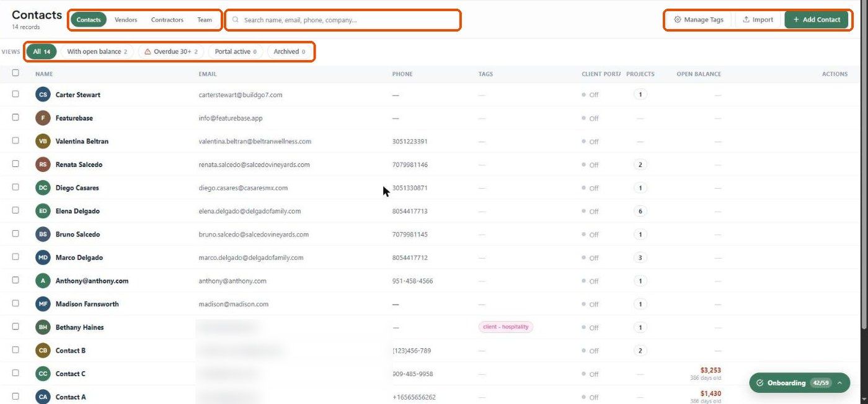This screenshot has width=868, height=404.
Task: Click the EMAIL column header
Action: [208, 74]
